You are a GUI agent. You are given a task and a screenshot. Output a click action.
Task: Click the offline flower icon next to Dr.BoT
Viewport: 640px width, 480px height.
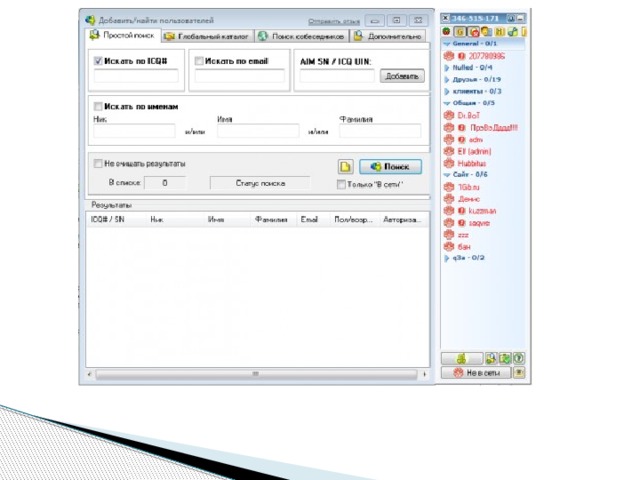point(449,115)
